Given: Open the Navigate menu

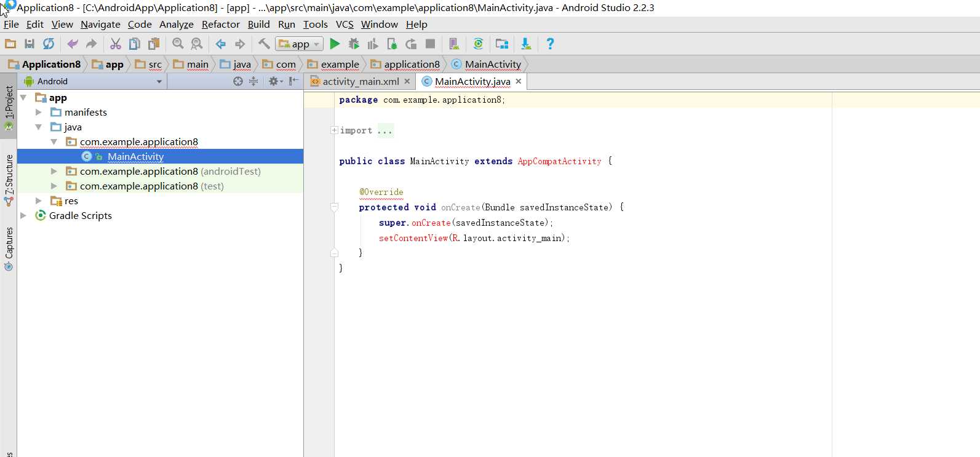Looking at the screenshot, I should pos(100,25).
